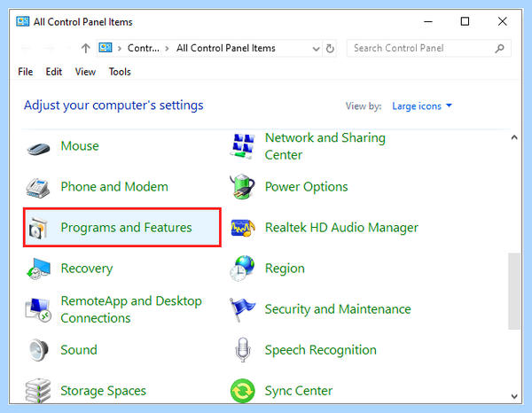Click the scrollbar up arrow
The height and width of the screenshot is (413, 532).
click(514, 137)
